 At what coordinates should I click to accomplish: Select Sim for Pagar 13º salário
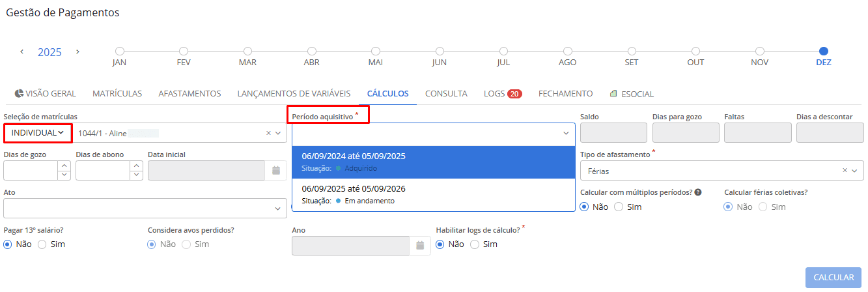click(42, 244)
